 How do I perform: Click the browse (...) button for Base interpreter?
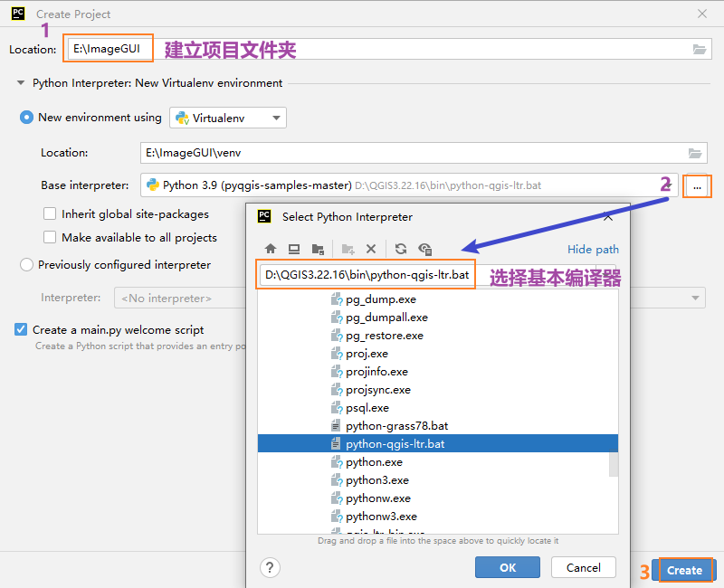pos(697,186)
